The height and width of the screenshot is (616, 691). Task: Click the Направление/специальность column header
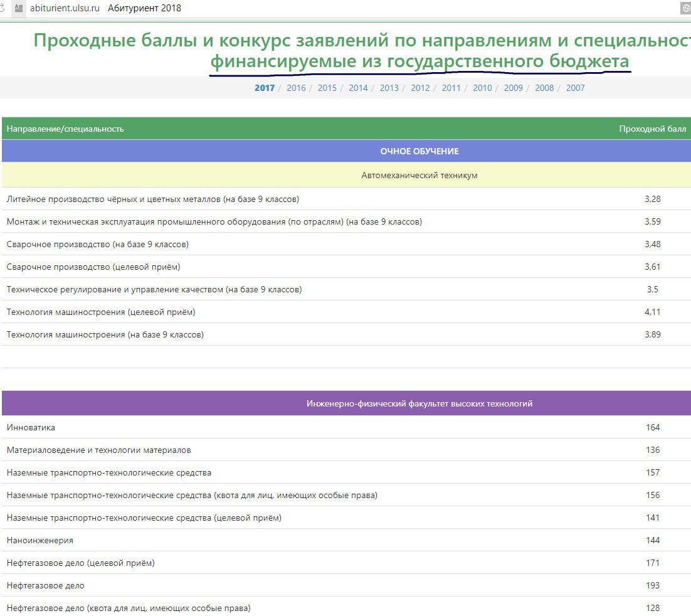pyautogui.click(x=65, y=129)
